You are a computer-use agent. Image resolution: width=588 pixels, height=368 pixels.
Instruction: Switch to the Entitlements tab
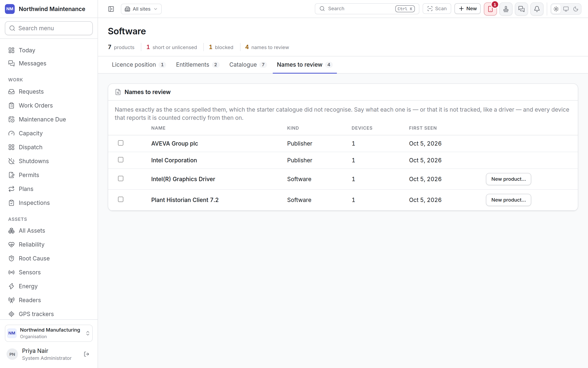198,65
